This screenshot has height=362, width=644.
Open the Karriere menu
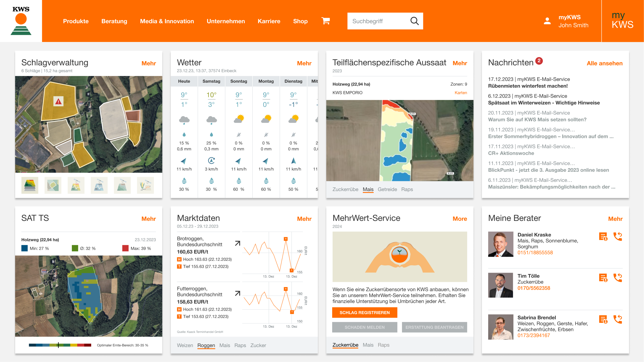pyautogui.click(x=269, y=21)
